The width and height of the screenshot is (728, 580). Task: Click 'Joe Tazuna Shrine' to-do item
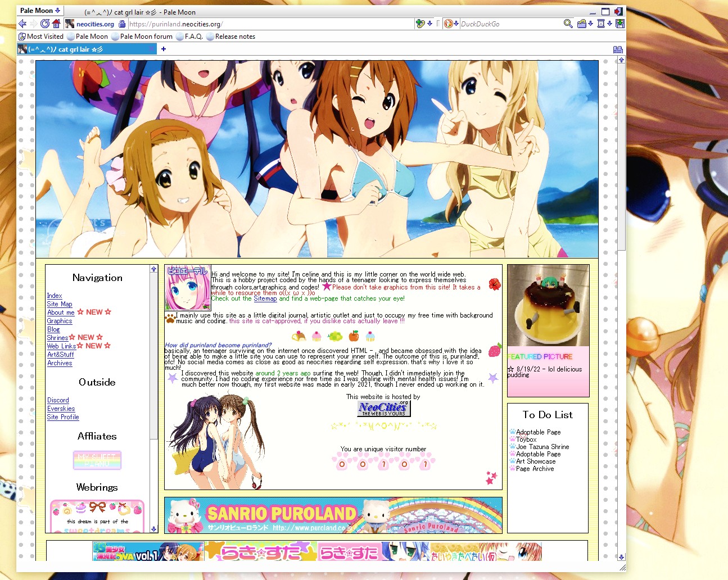[542, 447]
